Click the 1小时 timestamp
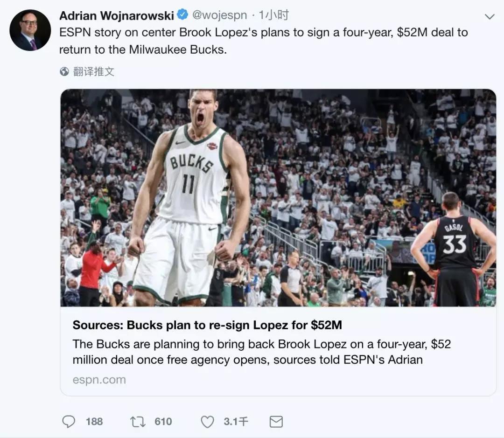Image resolution: width=504 pixels, height=438 pixels. coord(273,15)
